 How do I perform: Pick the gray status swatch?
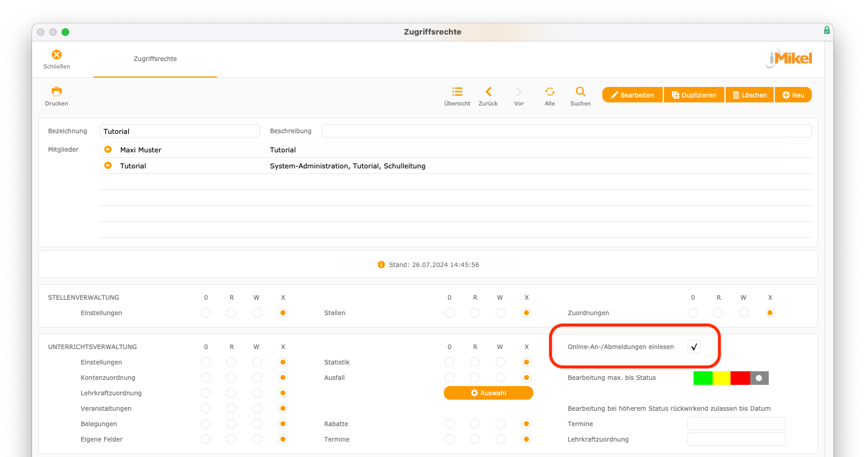[x=759, y=377]
